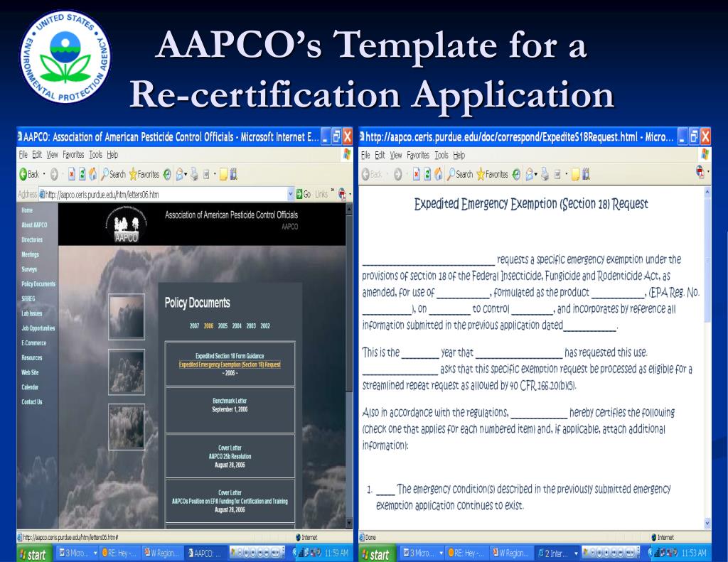Click History icon in right ExpediteS18Request window toolbar

coord(516,175)
